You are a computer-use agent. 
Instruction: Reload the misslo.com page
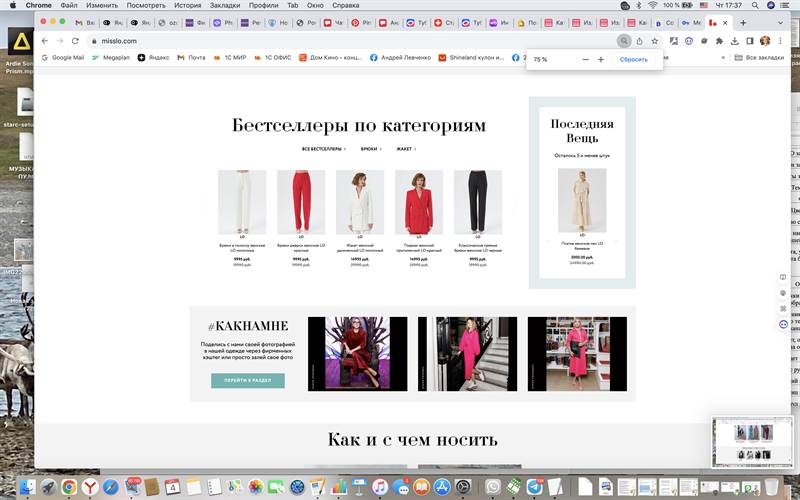coord(75,41)
